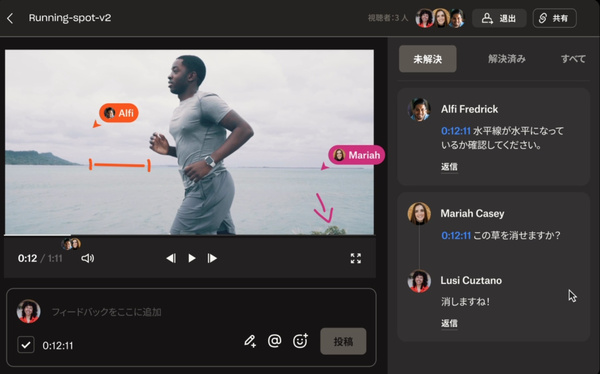Go back using the left arrow

coord(10,18)
